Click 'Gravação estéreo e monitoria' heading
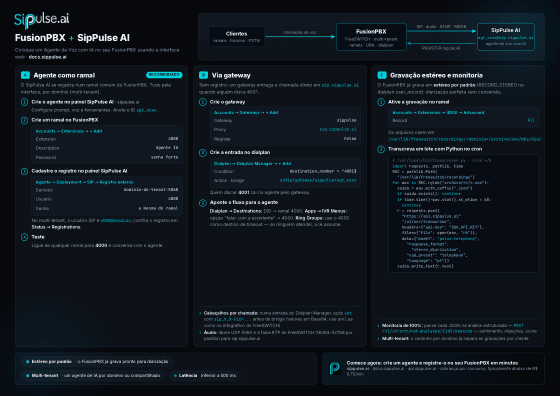The image size is (560, 396). pyautogui.click(x=436, y=75)
